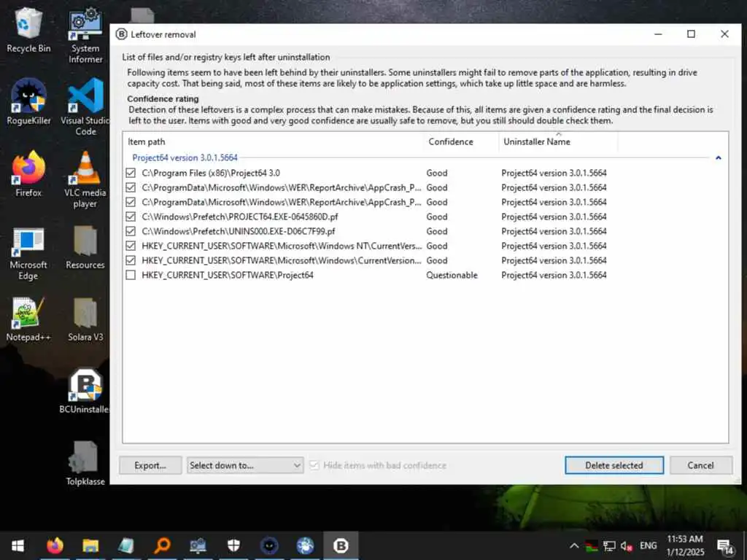The width and height of the screenshot is (747, 560).
Task: Click the muted volume tray icon
Action: [627, 545]
